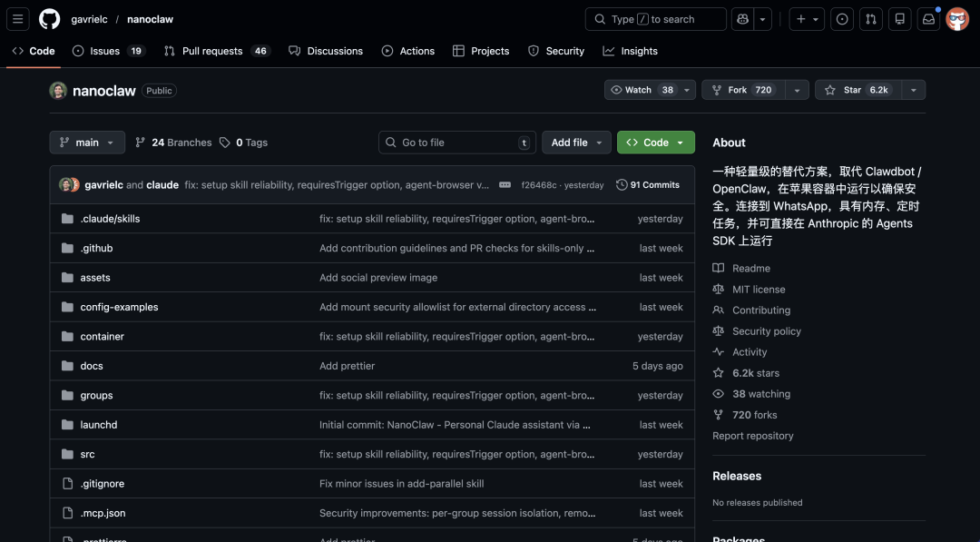The height and width of the screenshot is (542, 980).
Task: Star the nanoclaw repository
Action: (857, 89)
